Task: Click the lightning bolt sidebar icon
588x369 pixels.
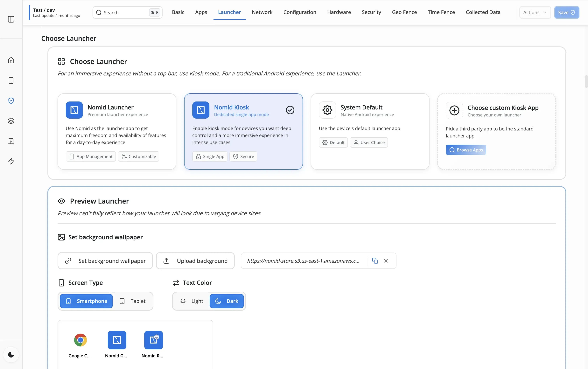Action: coord(11,161)
